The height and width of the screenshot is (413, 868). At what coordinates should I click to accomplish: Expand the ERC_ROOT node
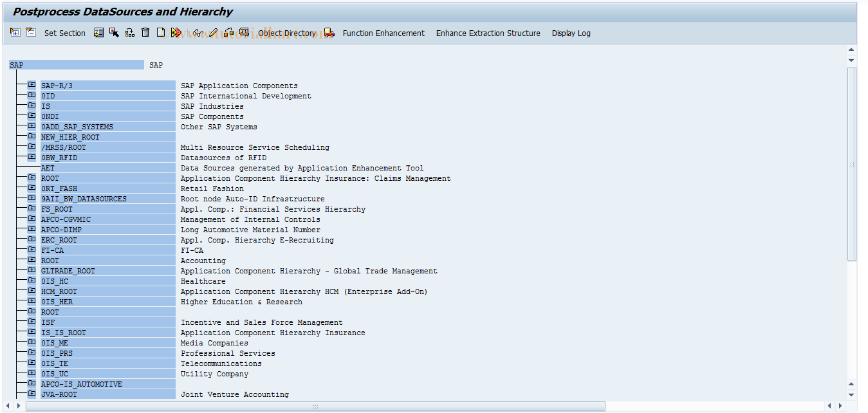pyautogui.click(x=32, y=239)
